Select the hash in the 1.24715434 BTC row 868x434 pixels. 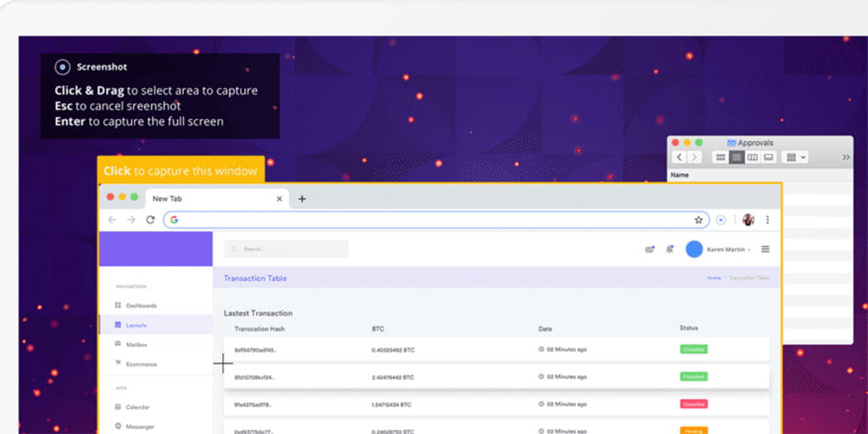click(253, 404)
